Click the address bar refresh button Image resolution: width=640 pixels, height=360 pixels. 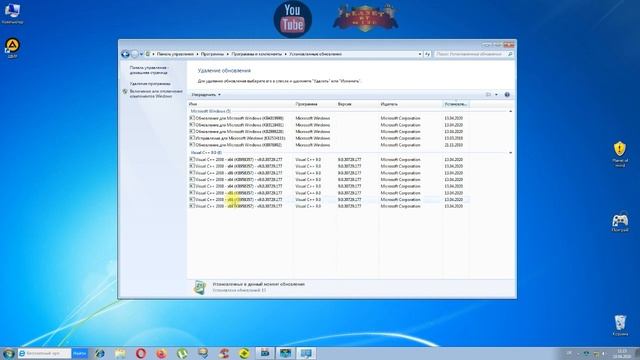click(427, 54)
